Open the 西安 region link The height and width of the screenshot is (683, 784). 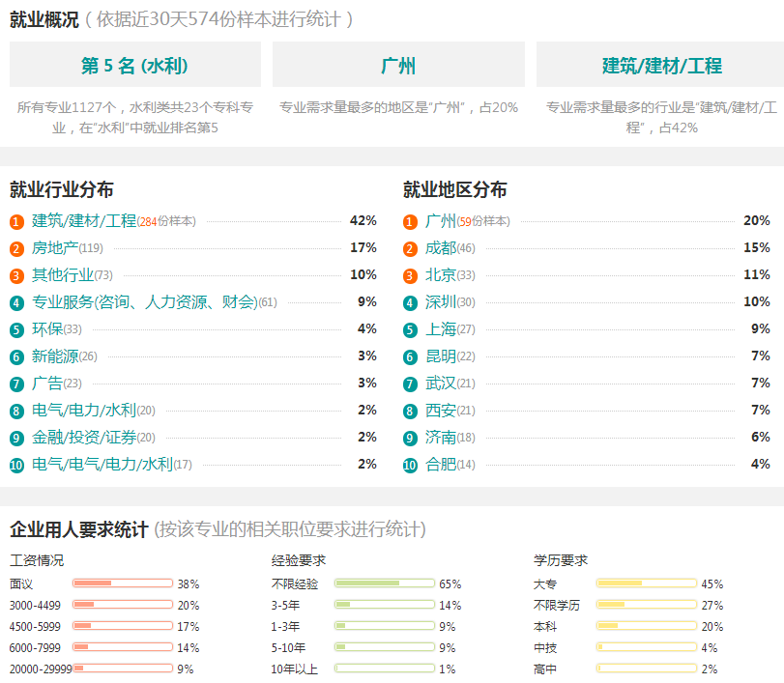[441, 411]
